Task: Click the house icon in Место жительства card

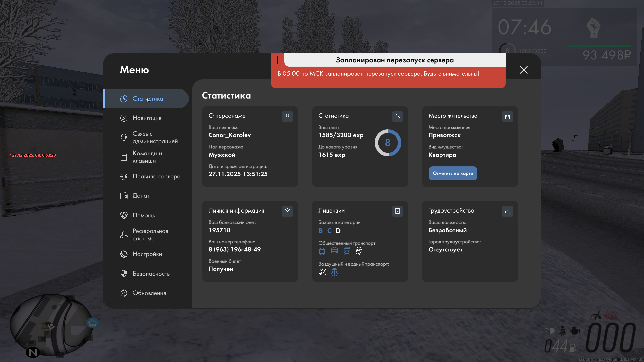Action: [507, 116]
